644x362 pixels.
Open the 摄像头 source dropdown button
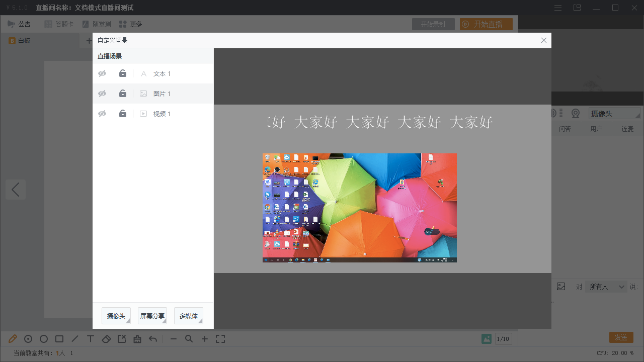coord(116,316)
